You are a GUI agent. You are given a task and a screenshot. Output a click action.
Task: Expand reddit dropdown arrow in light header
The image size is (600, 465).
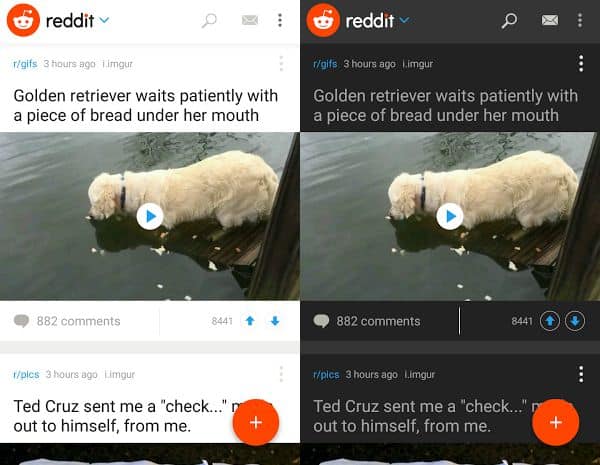(x=104, y=20)
